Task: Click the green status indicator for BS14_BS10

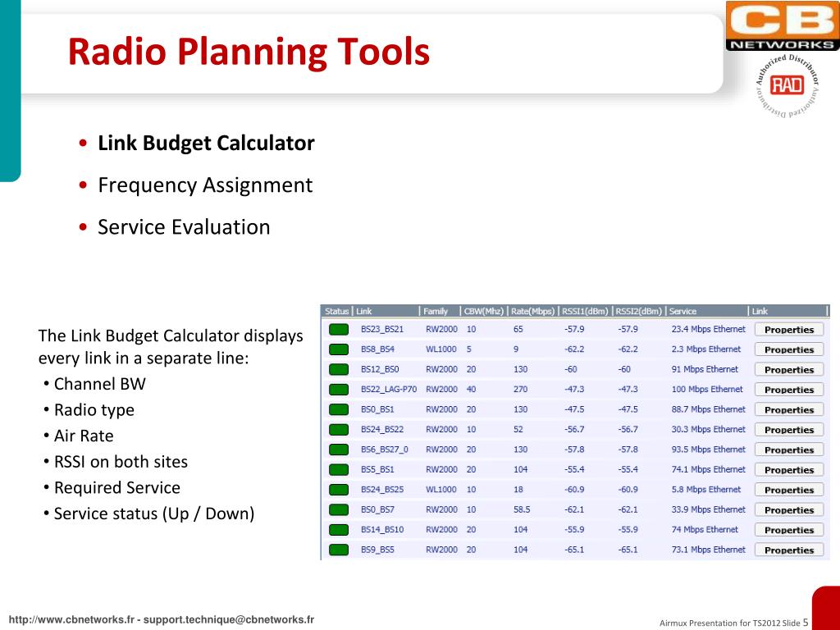Action: (339, 530)
